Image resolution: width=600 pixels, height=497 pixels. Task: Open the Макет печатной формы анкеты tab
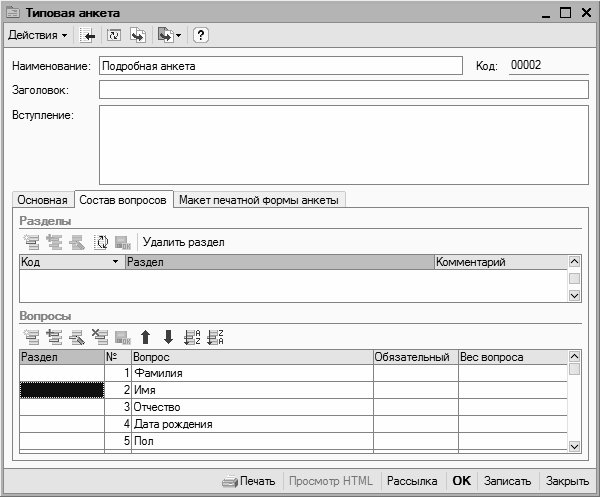click(x=260, y=200)
